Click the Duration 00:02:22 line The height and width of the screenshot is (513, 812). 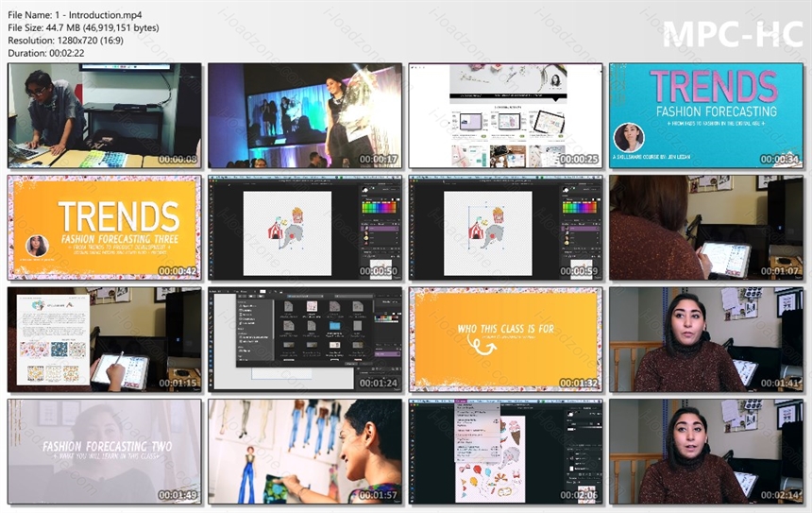(x=46, y=53)
